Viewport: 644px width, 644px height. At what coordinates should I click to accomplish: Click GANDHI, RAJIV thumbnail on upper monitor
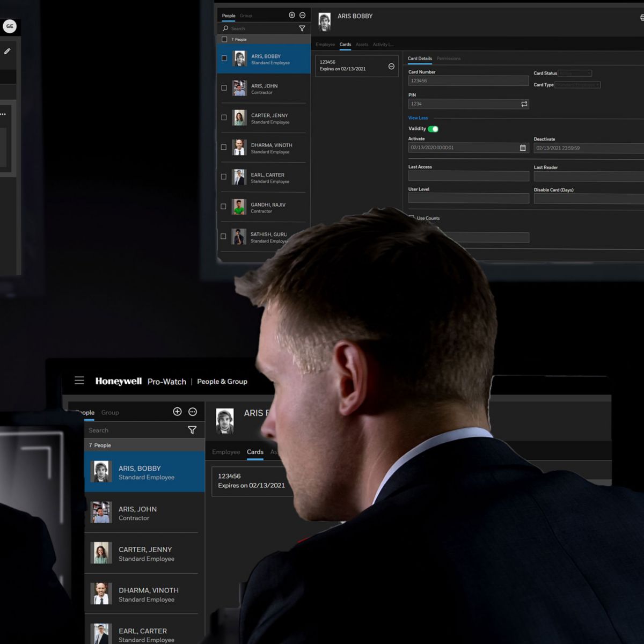(x=239, y=207)
